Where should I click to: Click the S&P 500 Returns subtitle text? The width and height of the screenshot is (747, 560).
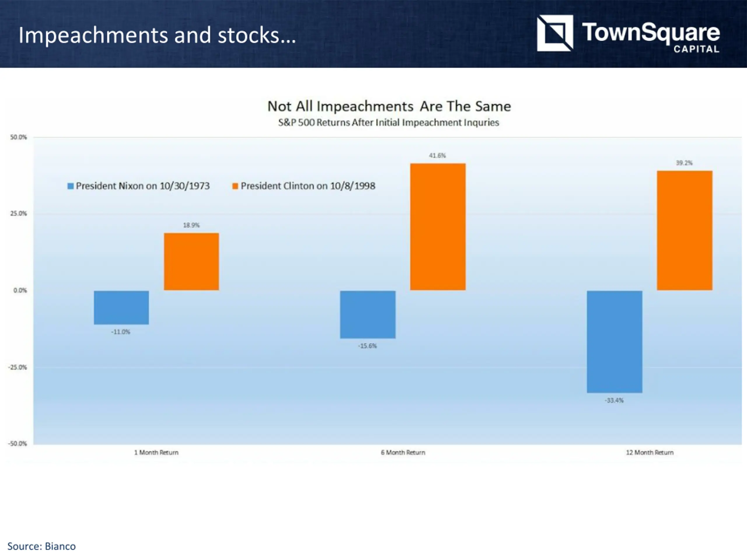pos(388,123)
